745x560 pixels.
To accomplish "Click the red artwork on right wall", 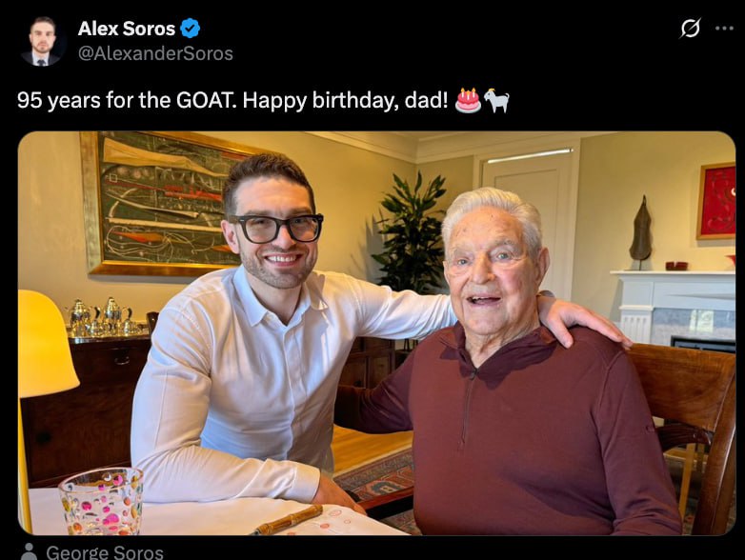I will point(716,201).
